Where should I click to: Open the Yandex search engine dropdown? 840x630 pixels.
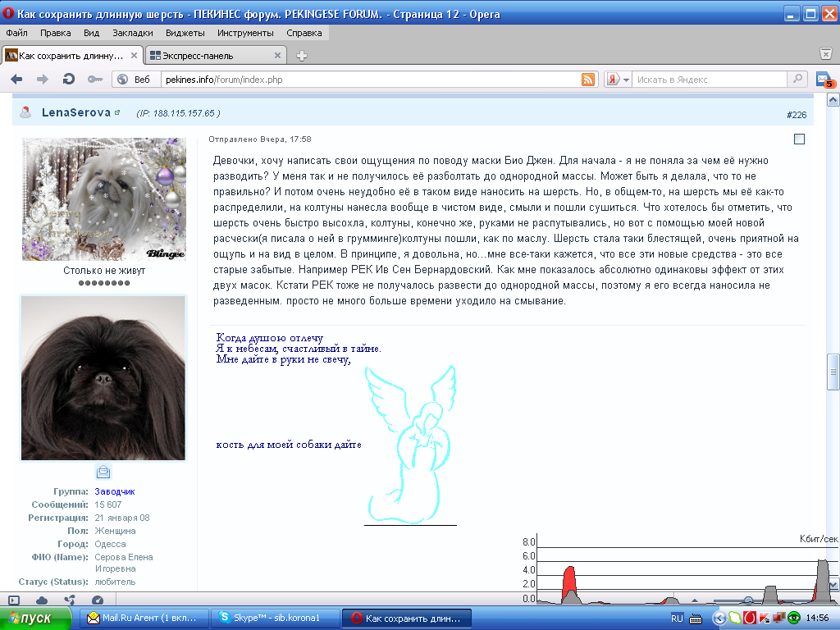point(626,80)
